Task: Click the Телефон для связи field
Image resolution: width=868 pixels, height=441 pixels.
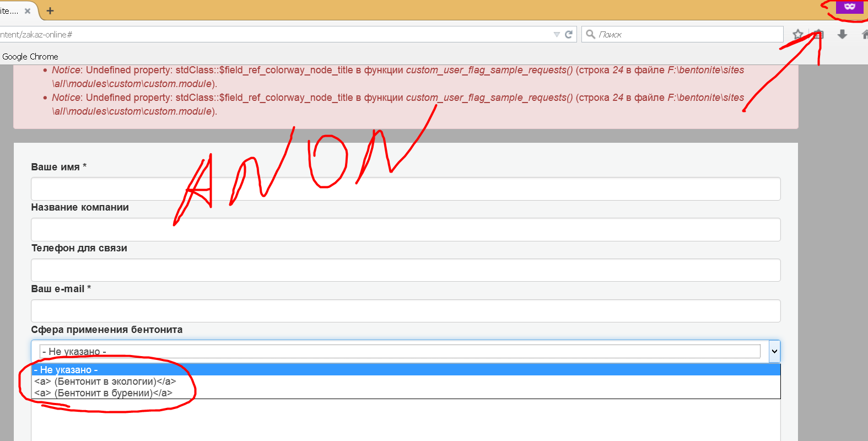Action: click(406, 270)
